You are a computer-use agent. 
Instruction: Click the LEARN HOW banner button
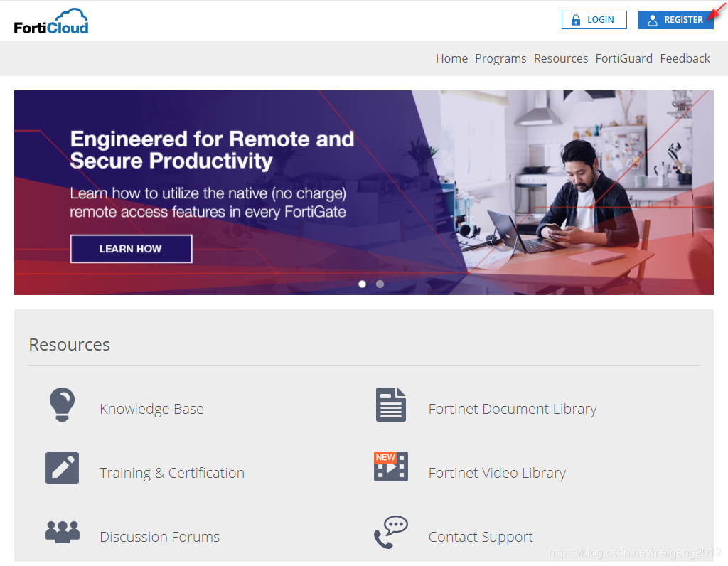[131, 249]
